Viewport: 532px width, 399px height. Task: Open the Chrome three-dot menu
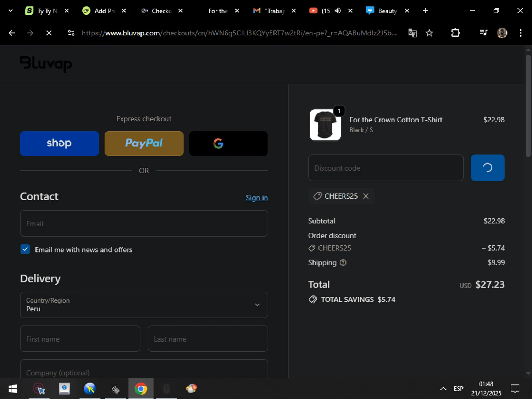[520, 33]
